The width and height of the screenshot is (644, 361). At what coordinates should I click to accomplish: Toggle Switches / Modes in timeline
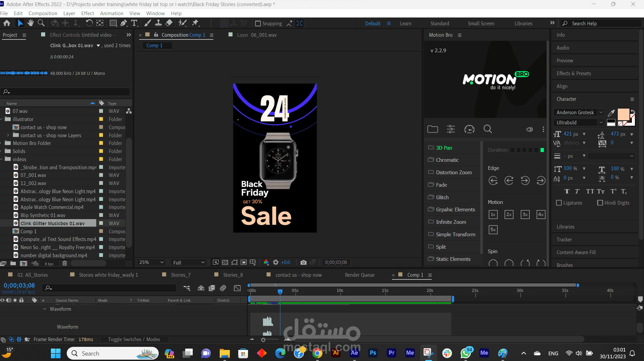[134, 339]
